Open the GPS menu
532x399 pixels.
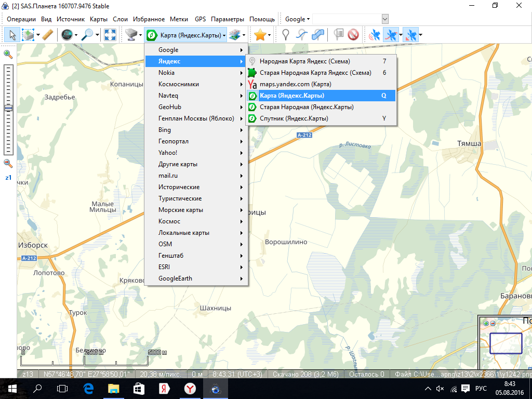click(200, 19)
